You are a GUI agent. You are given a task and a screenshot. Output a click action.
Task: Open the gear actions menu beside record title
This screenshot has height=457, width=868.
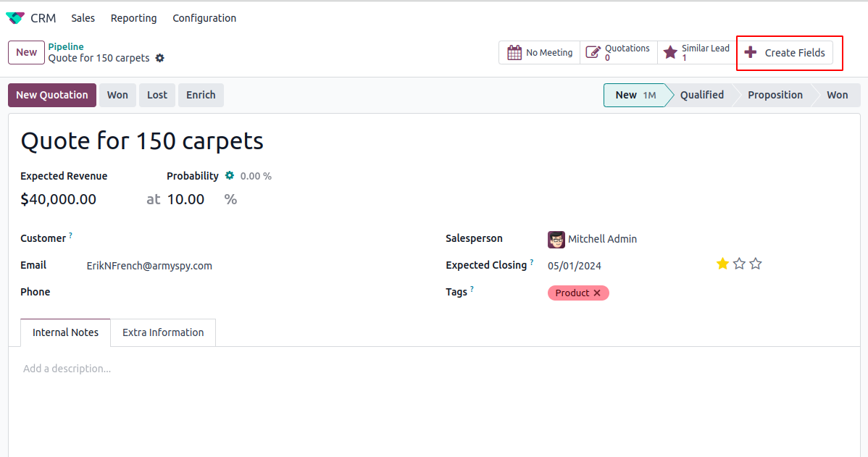coord(160,58)
